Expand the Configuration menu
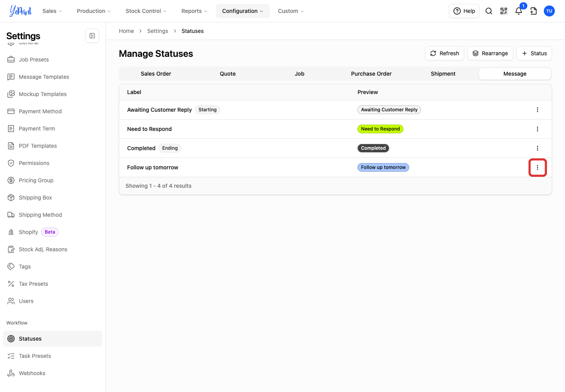 pos(243,11)
